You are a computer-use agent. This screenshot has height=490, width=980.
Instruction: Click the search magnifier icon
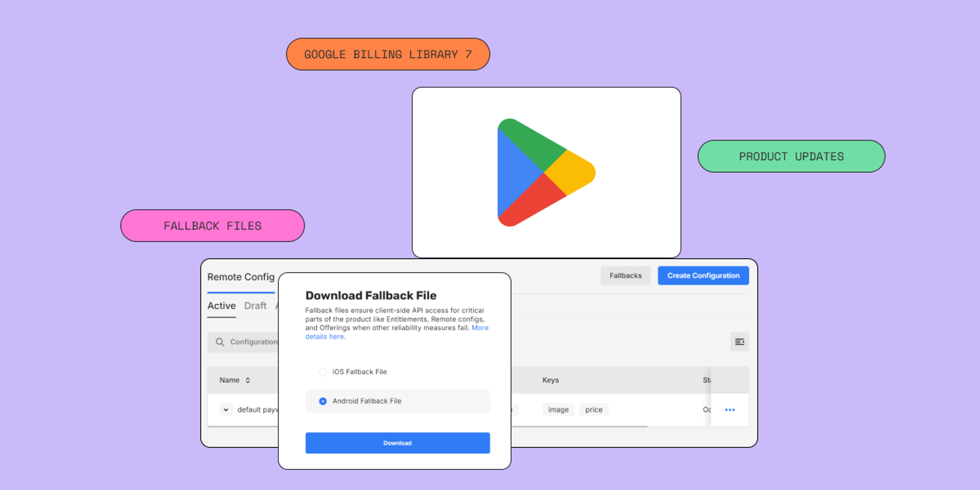point(220,342)
